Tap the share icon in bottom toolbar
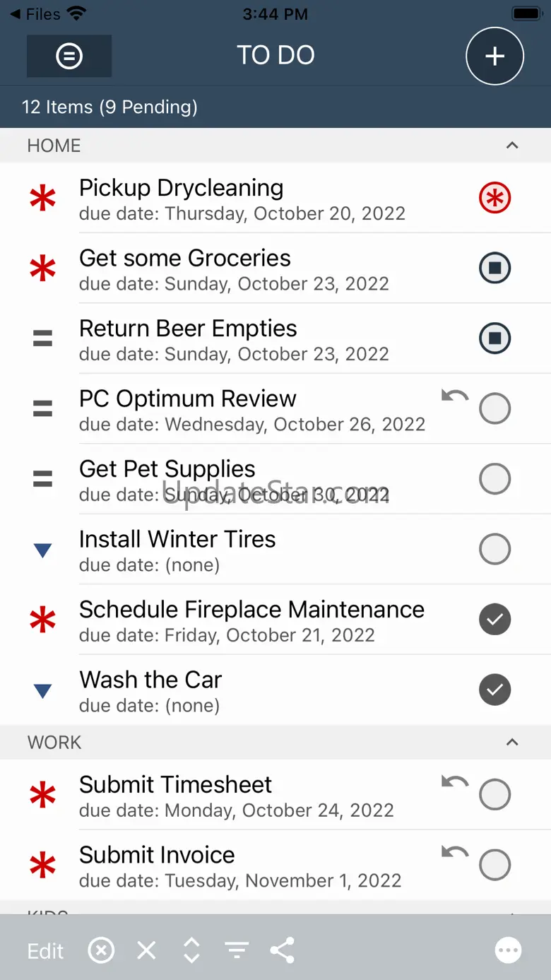 tap(283, 951)
